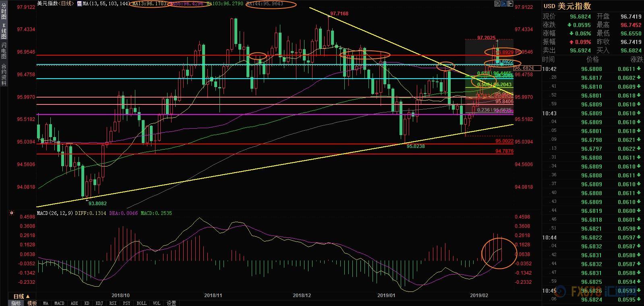Image resolution: width=644 pixels, height=306 pixels.
Task: Open 设置 indicator settings
Action: (171, 303)
